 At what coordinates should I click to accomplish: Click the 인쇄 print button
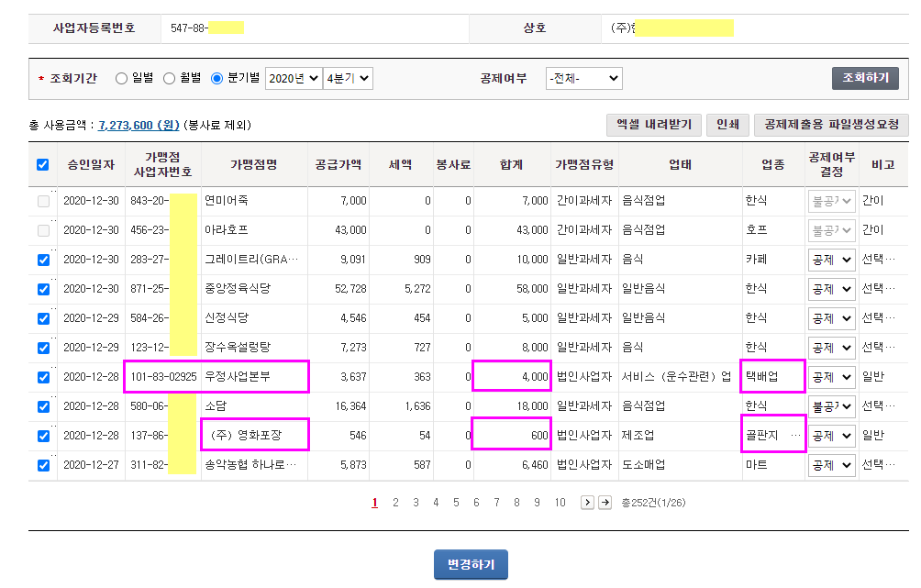(x=727, y=125)
